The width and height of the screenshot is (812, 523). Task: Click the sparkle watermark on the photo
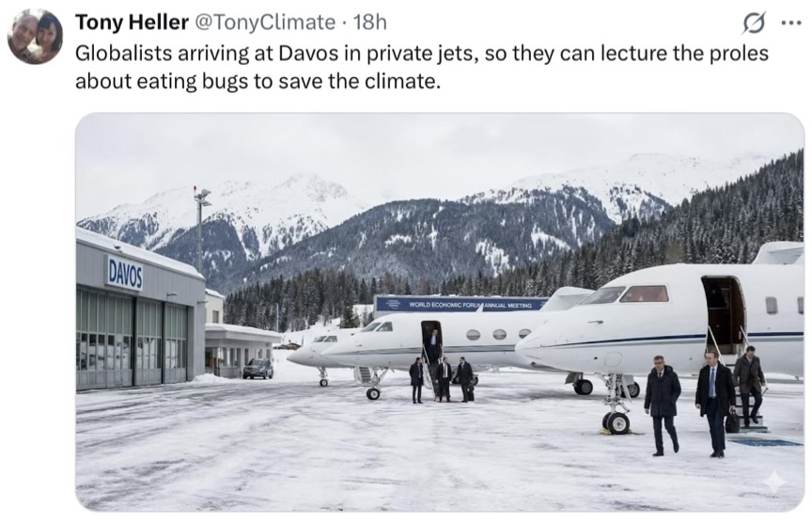point(773,481)
